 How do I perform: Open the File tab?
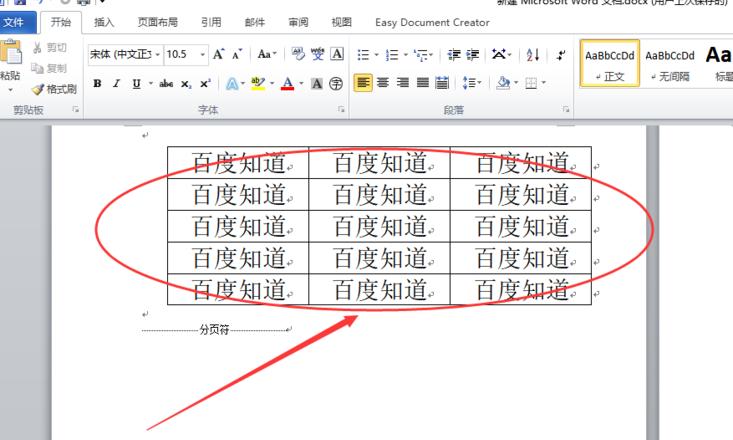point(17,22)
